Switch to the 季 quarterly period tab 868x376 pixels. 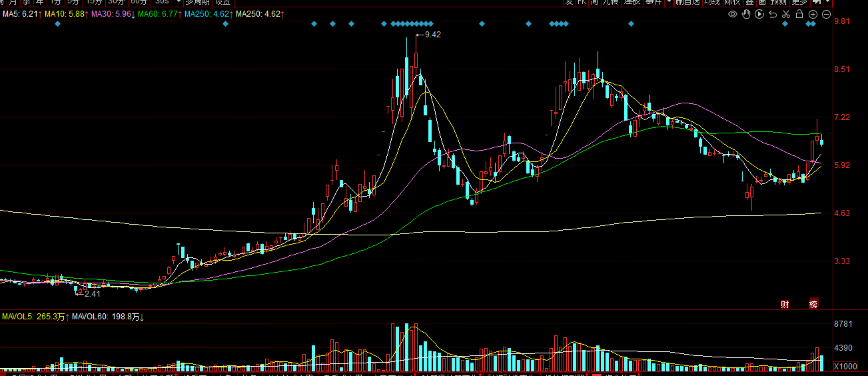pos(26,3)
